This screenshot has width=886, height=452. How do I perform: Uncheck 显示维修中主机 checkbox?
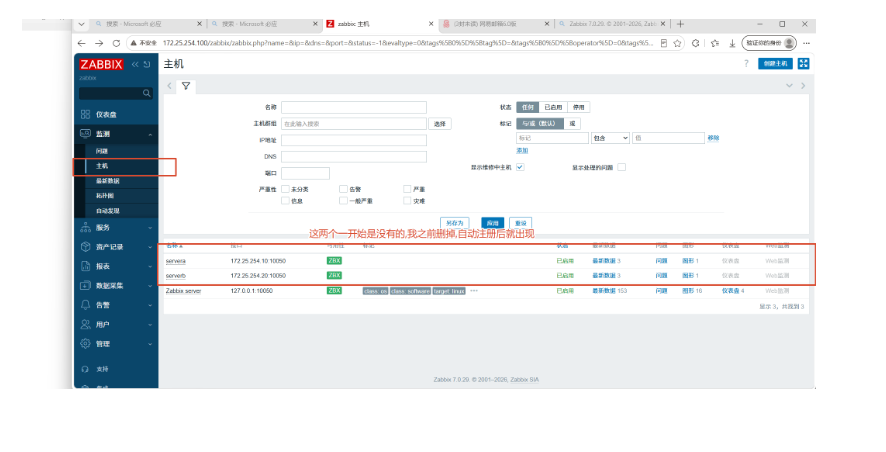coord(520,167)
